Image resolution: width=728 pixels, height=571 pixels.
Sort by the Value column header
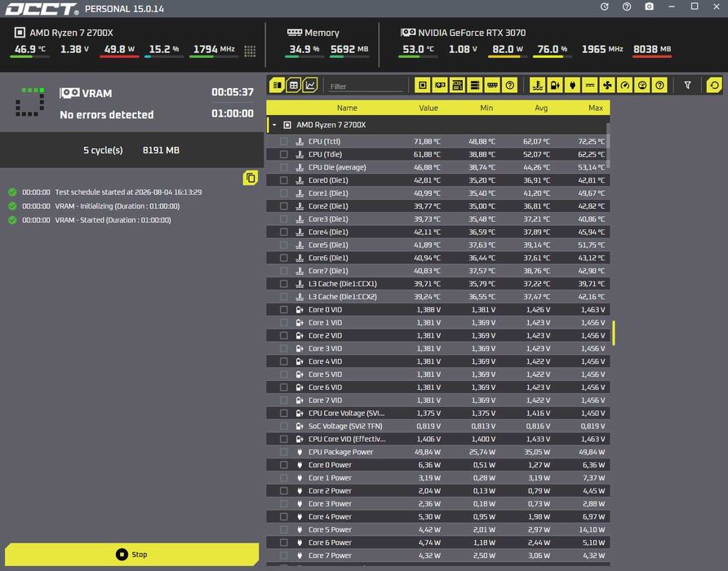click(428, 108)
